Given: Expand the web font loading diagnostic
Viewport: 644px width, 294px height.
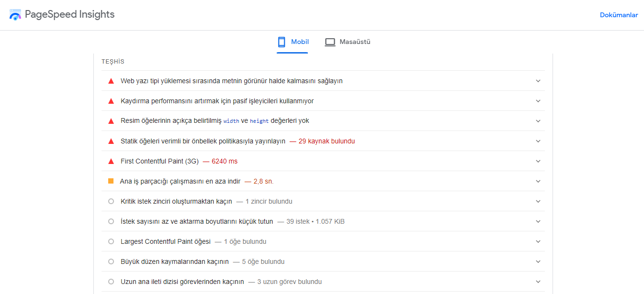Looking at the screenshot, I should click(538, 81).
